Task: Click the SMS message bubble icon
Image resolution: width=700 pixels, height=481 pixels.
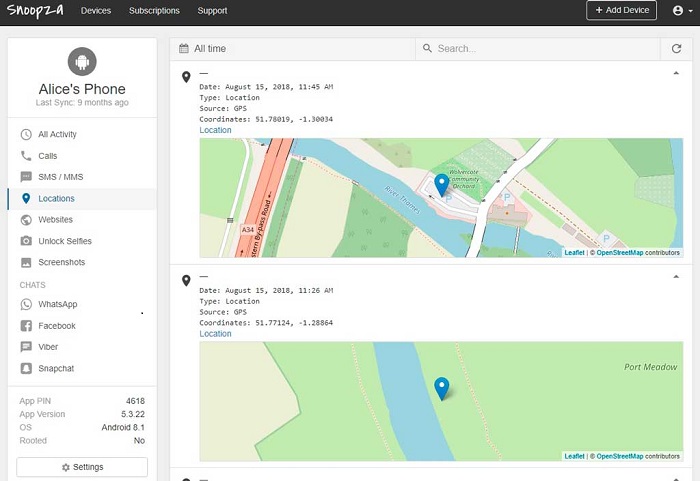Action: click(x=26, y=177)
